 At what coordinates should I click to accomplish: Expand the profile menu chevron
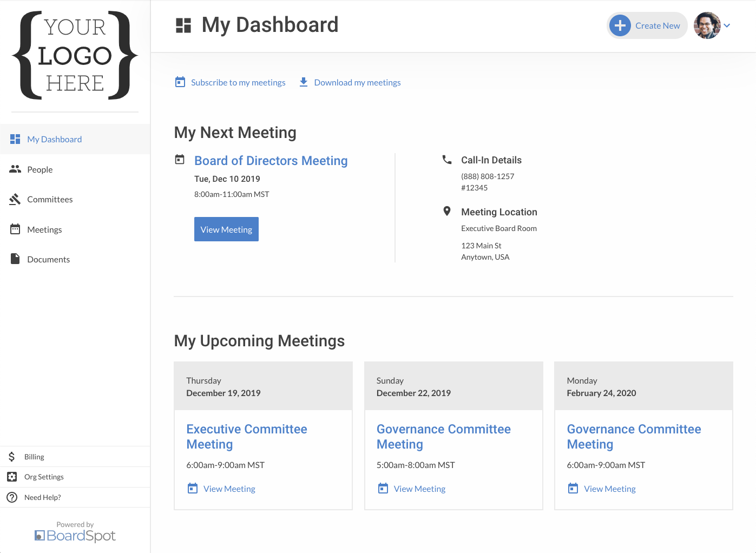click(x=727, y=25)
